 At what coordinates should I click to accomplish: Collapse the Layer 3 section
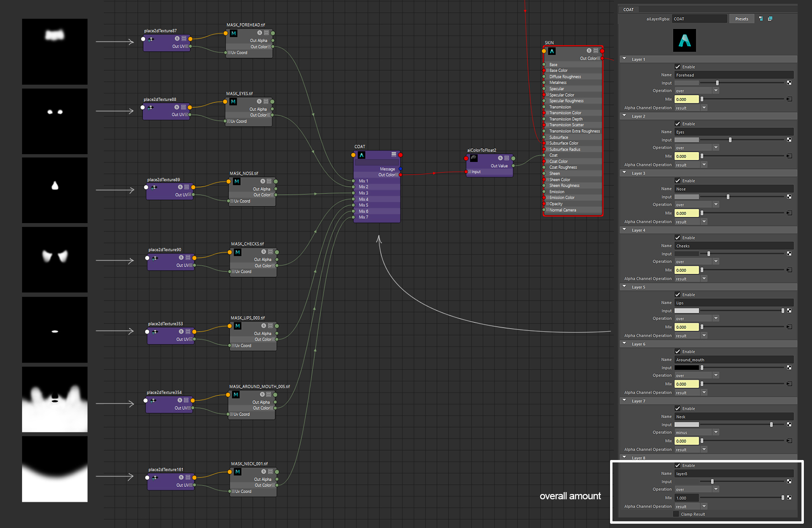[x=624, y=173]
